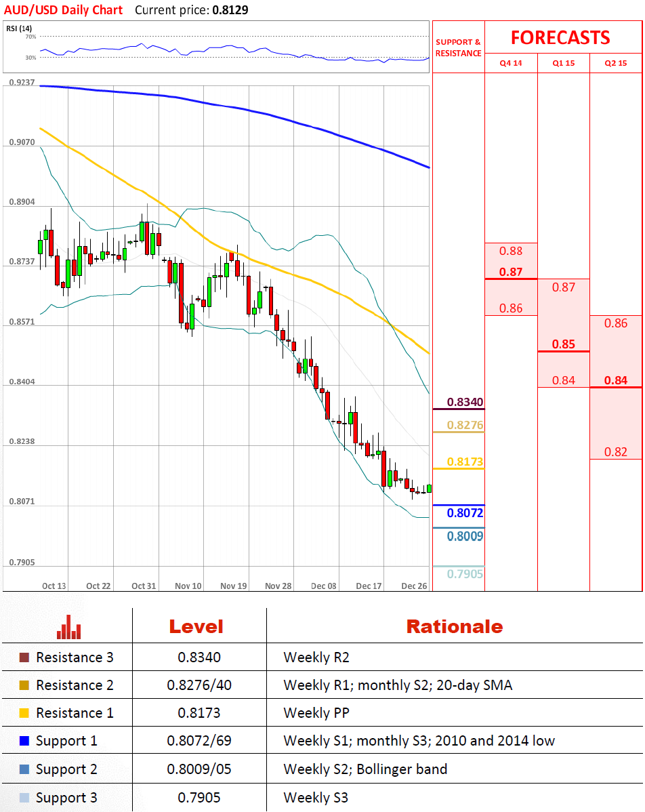Click the Resistance 3 dark red swatch

point(24,657)
